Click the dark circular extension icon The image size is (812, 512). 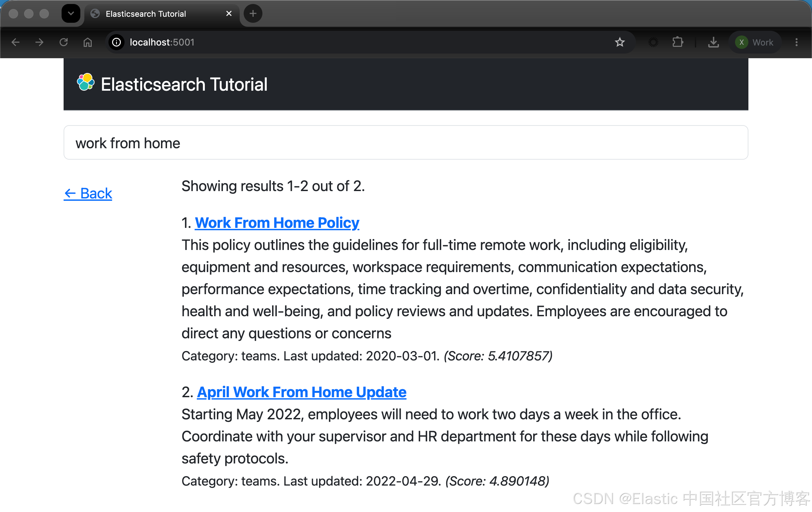653,42
